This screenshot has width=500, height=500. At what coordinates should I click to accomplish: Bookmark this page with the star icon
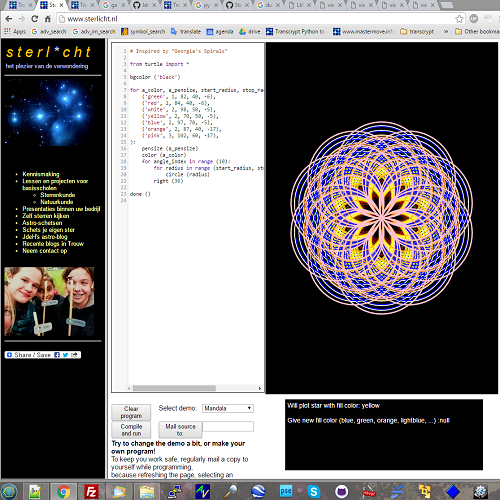point(459,19)
